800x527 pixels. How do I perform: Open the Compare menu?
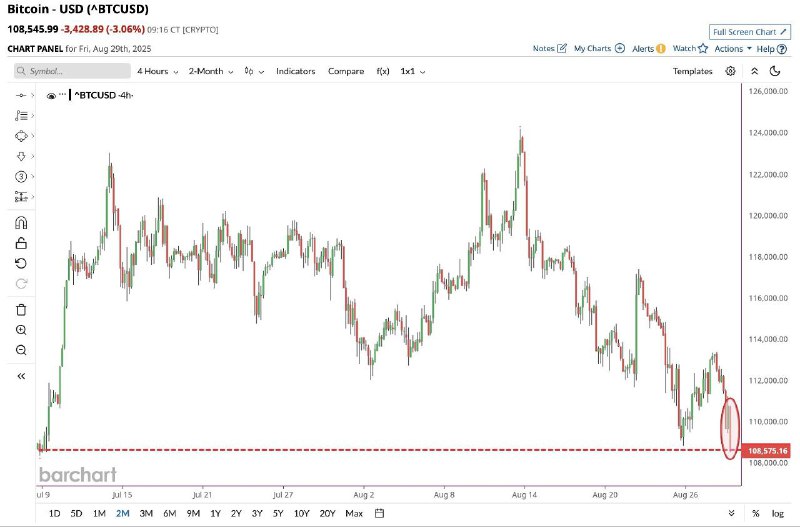coord(346,71)
